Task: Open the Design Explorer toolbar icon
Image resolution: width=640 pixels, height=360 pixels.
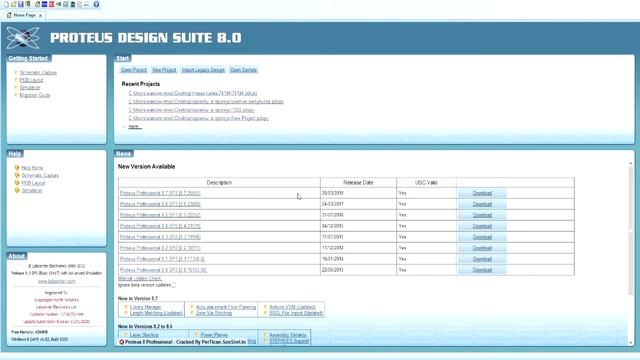Action: (73, 4)
